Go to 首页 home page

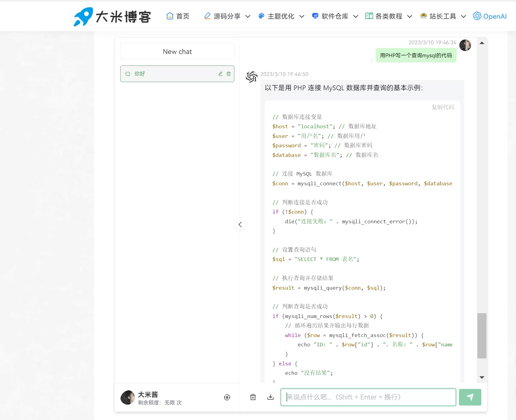[x=178, y=16]
